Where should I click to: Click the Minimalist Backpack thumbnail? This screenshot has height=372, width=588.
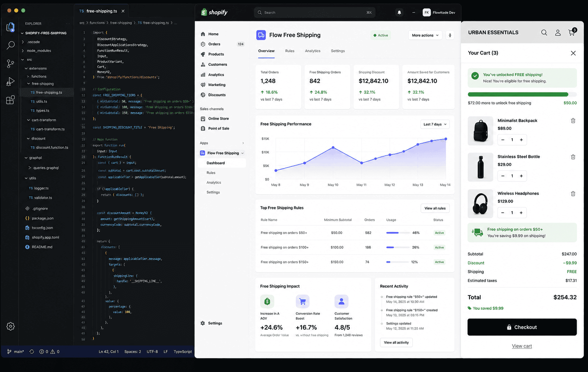[x=480, y=131]
